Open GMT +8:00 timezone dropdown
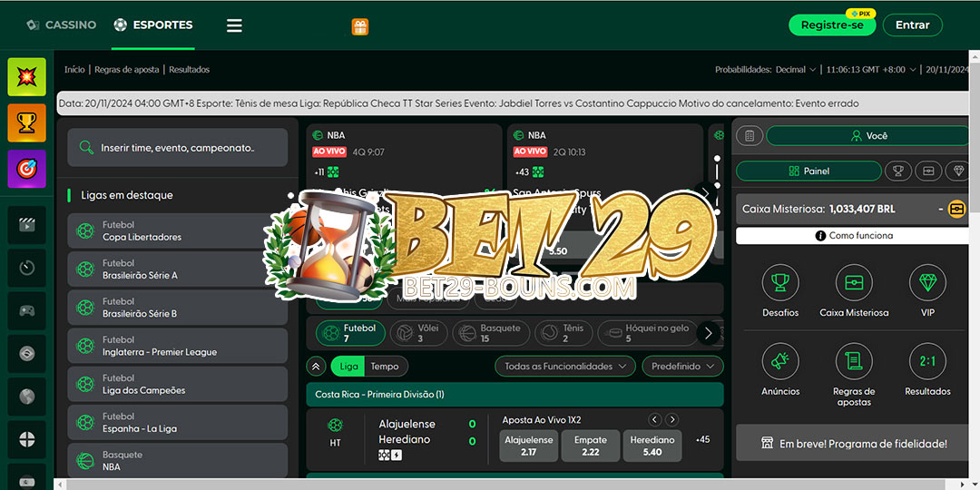The width and height of the screenshot is (980, 490). (871, 69)
